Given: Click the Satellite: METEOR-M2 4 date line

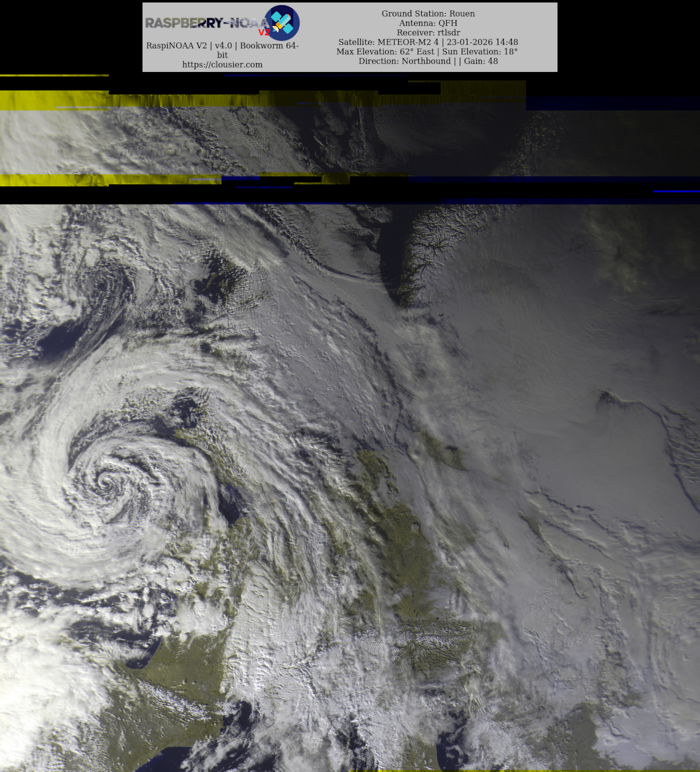Looking at the screenshot, I should pyautogui.click(x=428, y=42).
